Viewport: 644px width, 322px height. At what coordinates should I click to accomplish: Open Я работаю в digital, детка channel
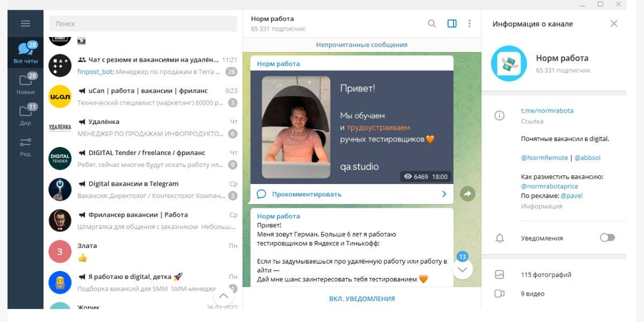click(143, 282)
